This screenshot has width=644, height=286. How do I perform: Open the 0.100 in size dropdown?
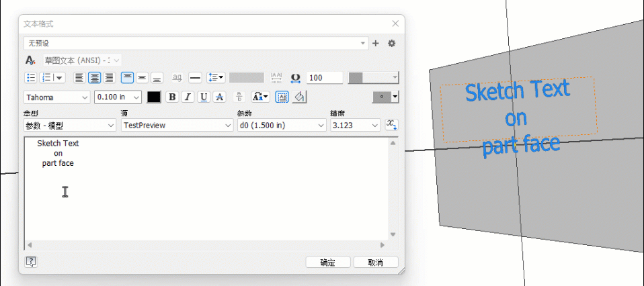[118, 97]
